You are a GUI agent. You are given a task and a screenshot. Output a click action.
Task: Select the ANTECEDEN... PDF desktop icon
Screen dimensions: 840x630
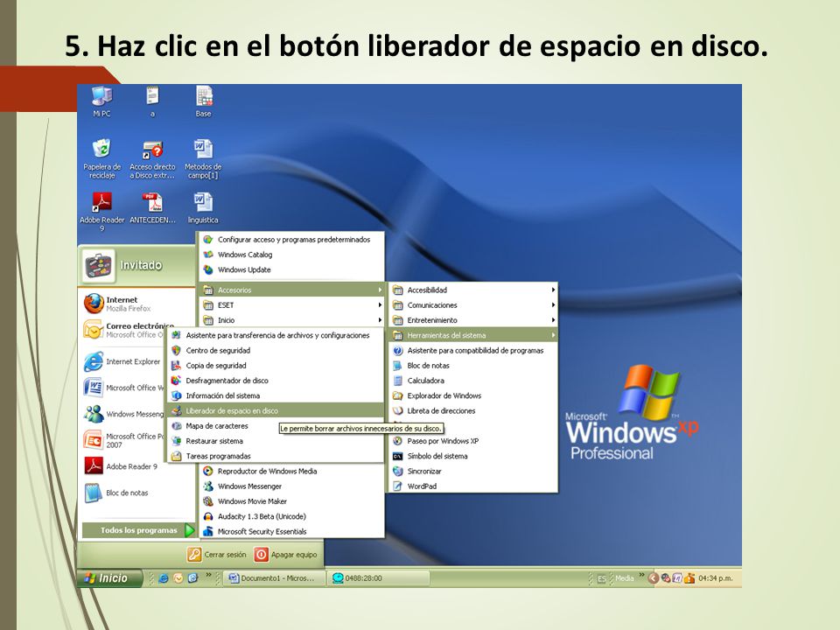pyautogui.click(x=152, y=208)
